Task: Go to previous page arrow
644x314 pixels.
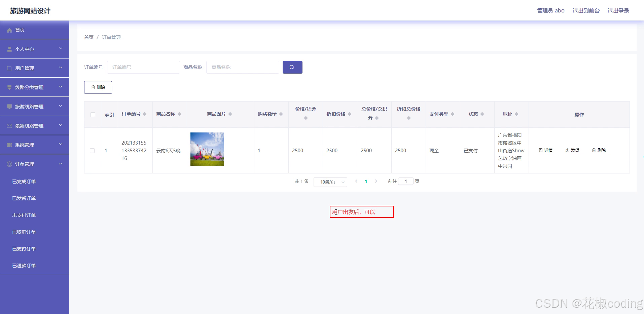Action: click(x=356, y=181)
